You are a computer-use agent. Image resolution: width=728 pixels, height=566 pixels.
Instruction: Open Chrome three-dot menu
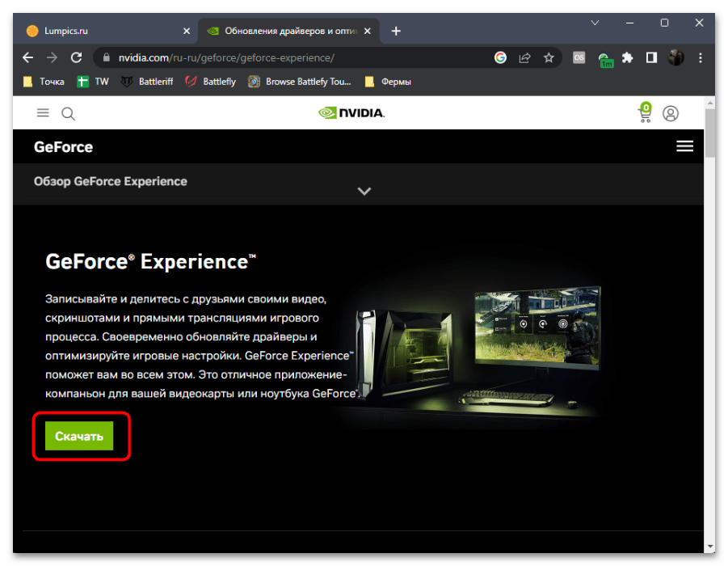(x=701, y=57)
